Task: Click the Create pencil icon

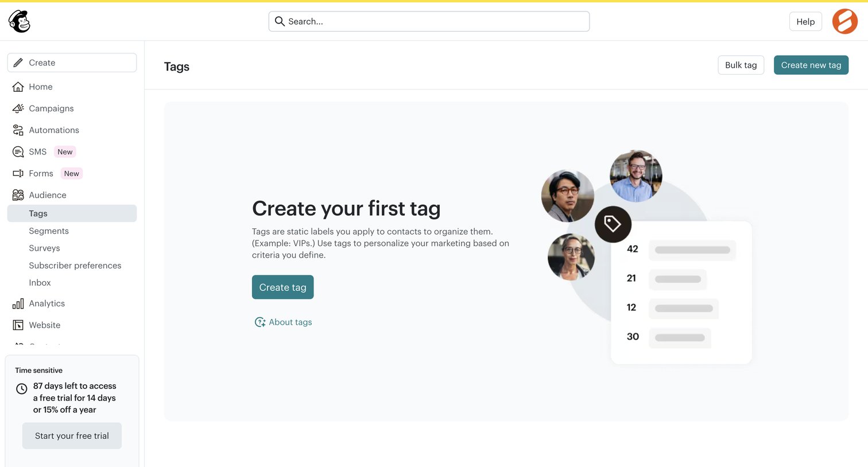Action: pyautogui.click(x=18, y=63)
